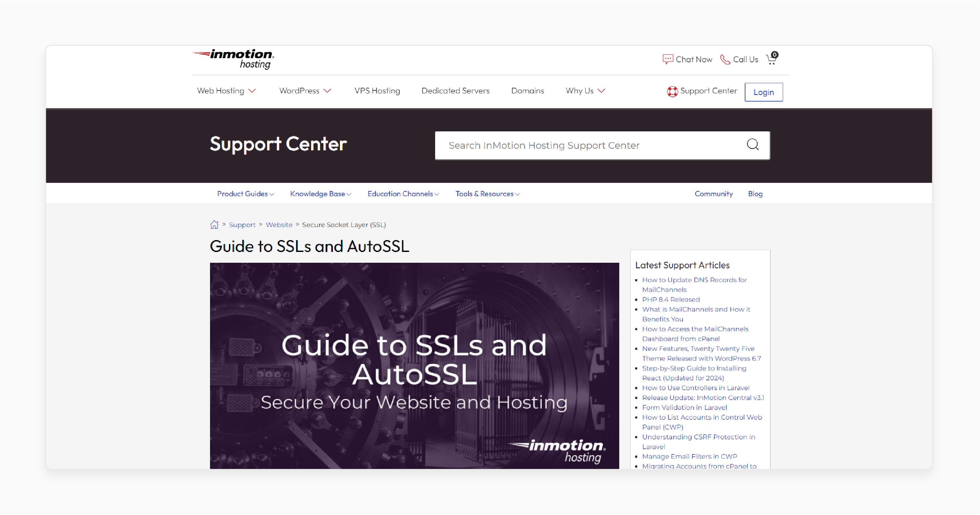Open the Education Channels dropdown
Image resolution: width=980 pixels, height=515 pixels.
tap(403, 194)
